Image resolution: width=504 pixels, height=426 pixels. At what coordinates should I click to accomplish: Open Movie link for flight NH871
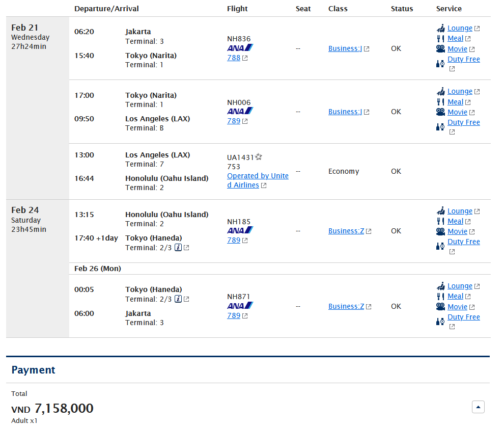[x=457, y=307]
